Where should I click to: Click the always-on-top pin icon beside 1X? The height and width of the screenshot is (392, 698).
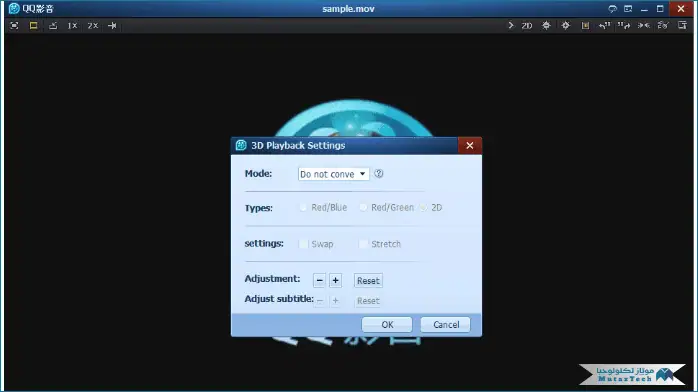pyautogui.click(x=53, y=25)
